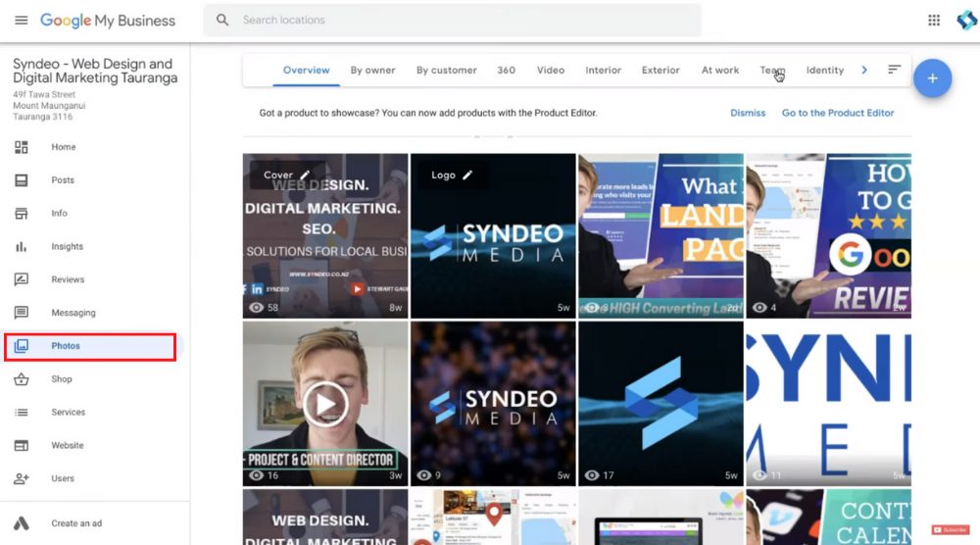Open the Syndeo Media logo photo
This screenshot has width=980, height=545.
(x=493, y=236)
